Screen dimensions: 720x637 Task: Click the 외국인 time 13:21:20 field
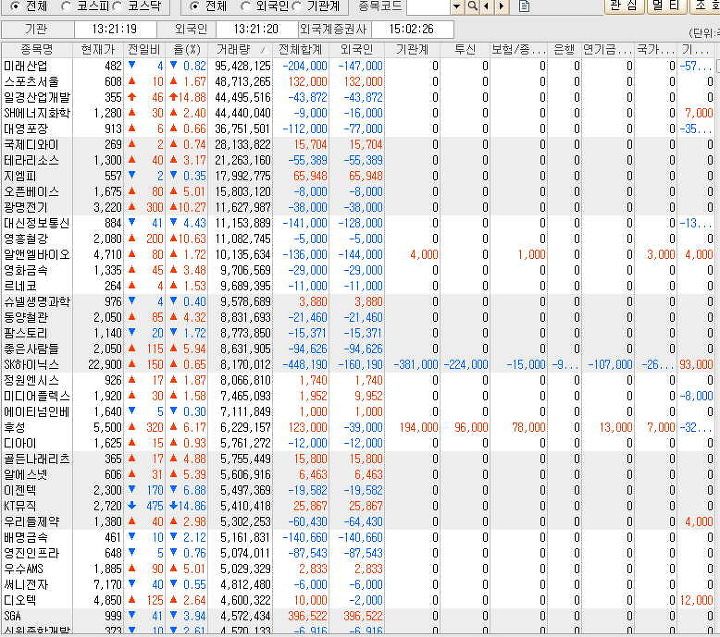pos(256,29)
